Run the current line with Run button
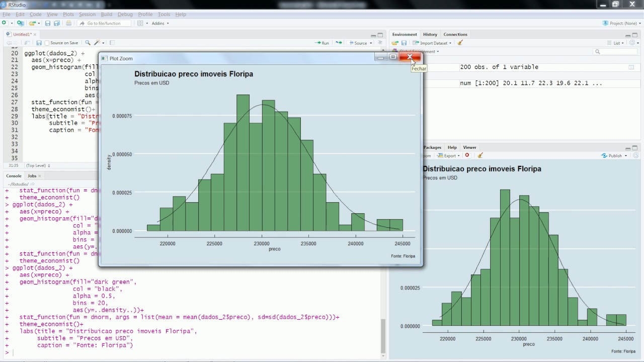Image resolution: width=644 pixels, height=362 pixels. click(322, 43)
